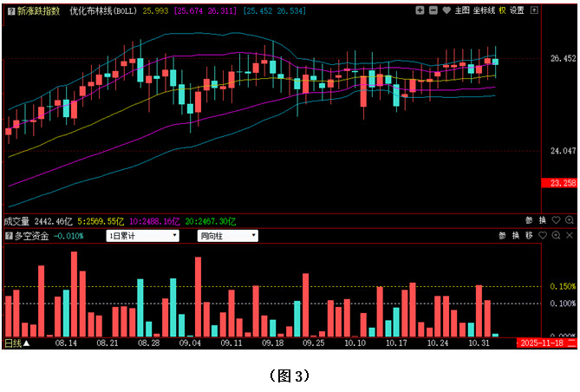Open the 1日累计 dropdown
The width and height of the screenshot is (580, 392).
pyautogui.click(x=143, y=236)
